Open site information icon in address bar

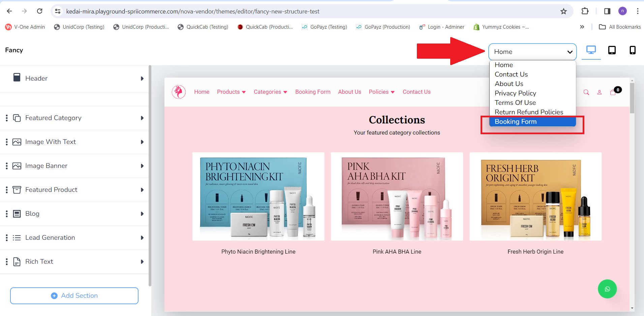(x=58, y=11)
